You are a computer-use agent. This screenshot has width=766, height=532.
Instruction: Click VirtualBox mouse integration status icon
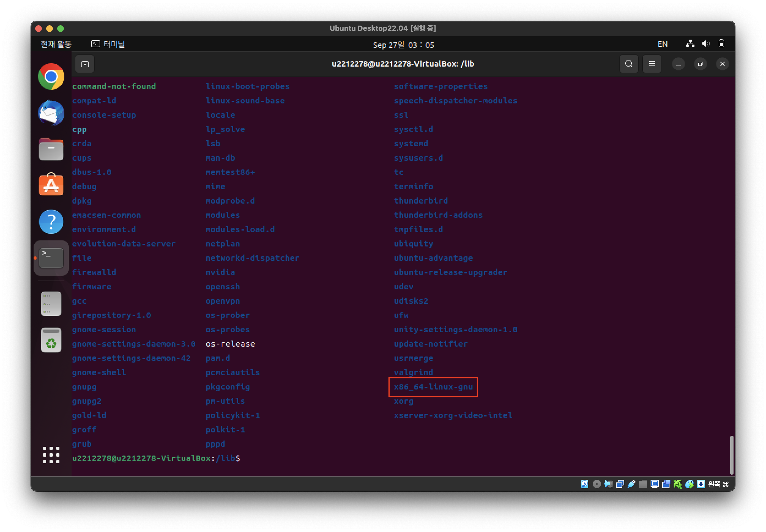pyautogui.click(x=689, y=484)
